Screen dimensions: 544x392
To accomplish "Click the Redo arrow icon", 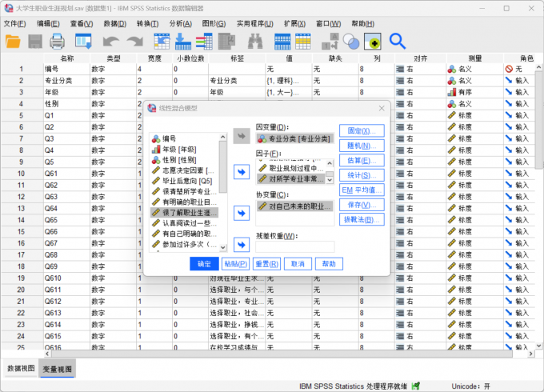I will pos(135,42).
